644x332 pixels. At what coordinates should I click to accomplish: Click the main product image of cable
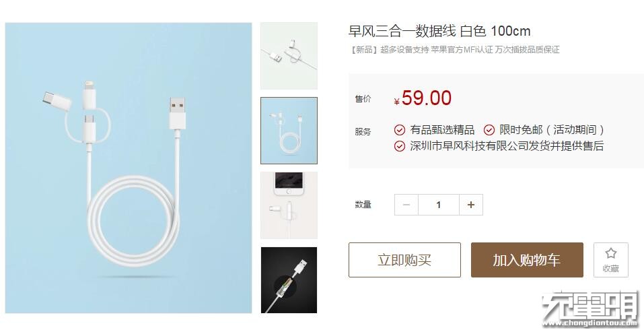129,168
